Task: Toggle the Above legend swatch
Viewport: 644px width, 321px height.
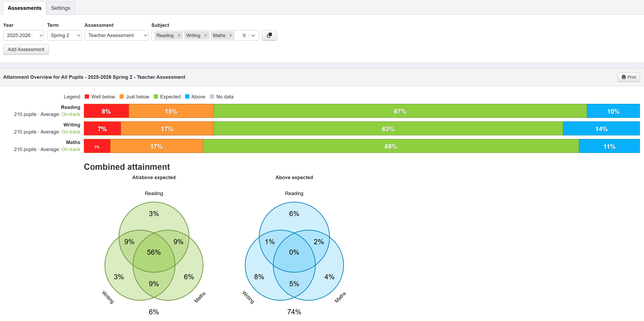Action: click(x=187, y=96)
